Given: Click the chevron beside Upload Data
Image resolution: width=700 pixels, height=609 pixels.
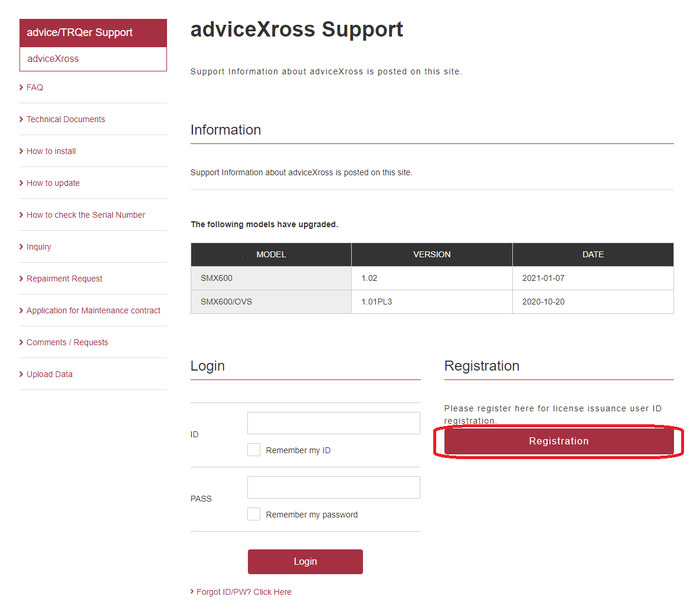Looking at the screenshot, I should [21, 374].
